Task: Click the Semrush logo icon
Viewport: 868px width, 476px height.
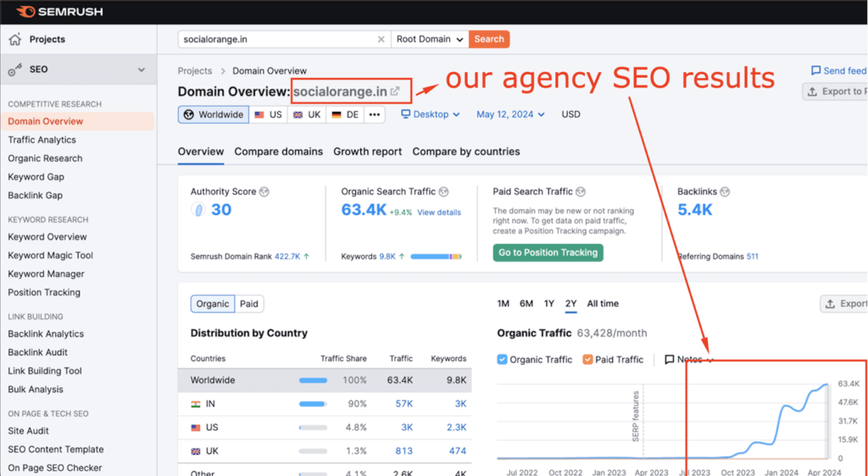Action: (x=25, y=12)
